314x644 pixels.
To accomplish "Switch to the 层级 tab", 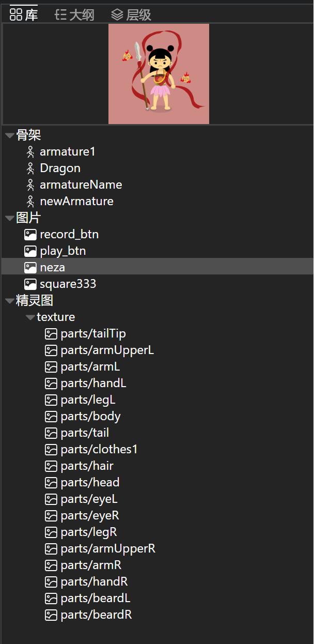I will pyautogui.click(x=131, y=15).
